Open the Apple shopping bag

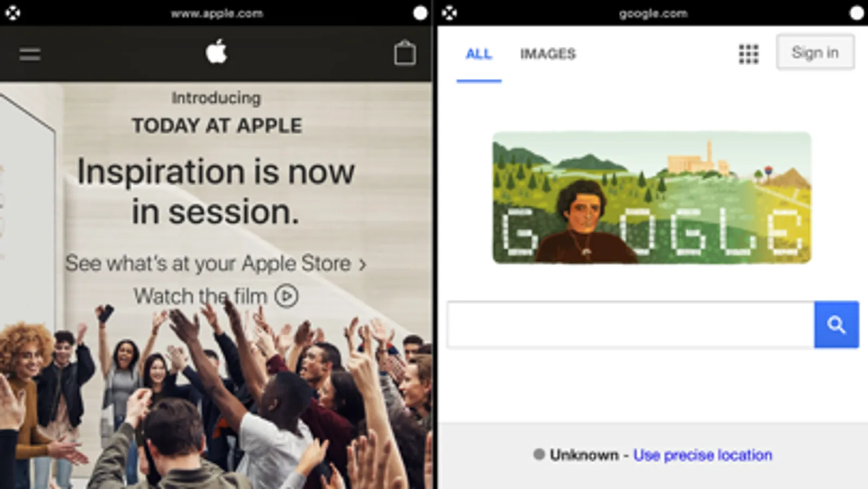405,53
